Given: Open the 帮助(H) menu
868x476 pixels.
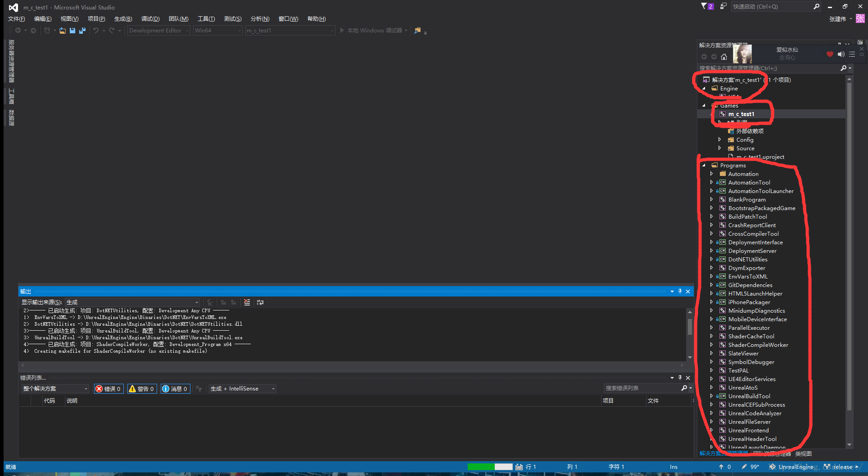Looking at the screenshot, I should (x=316, y=19).
